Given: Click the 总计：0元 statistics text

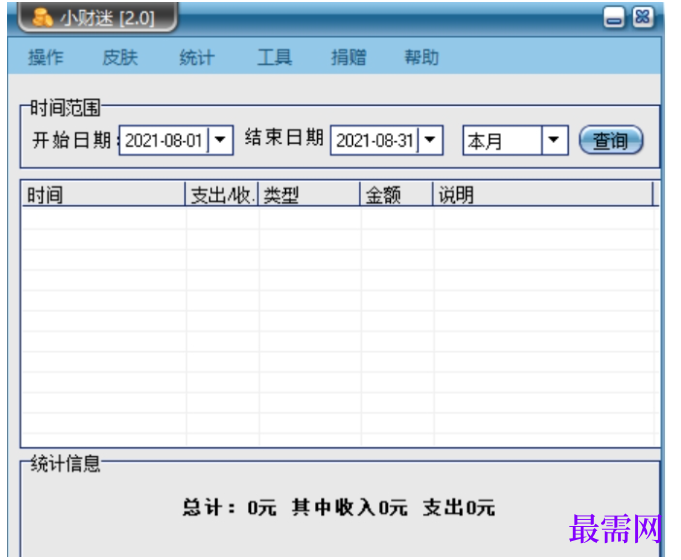Looking at the screenshot, I should pyautogui.click(x=229, y=507).
